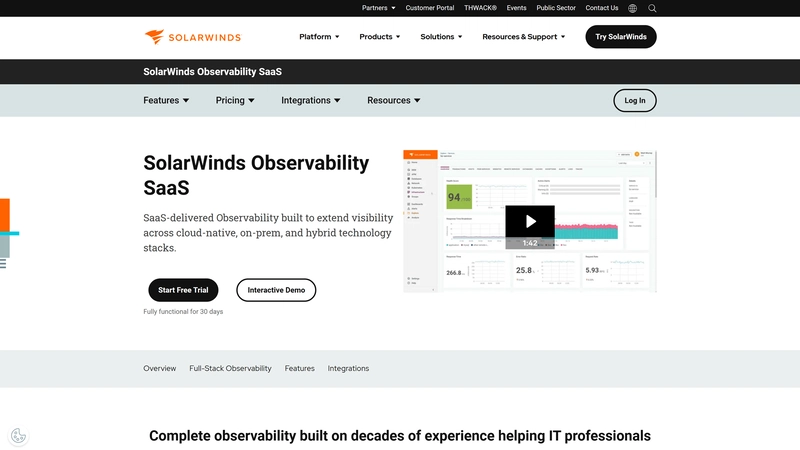Image resolution: width=800 pixels, height=450 pixels.
Task: Jump to the Overview section
Action: pyautogui.click(x=160, y=368)
